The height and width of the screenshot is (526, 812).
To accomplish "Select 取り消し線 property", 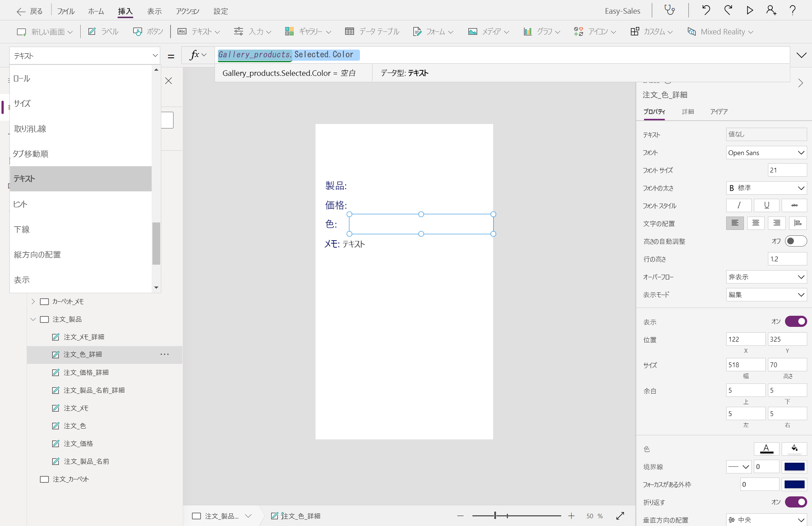I will point(81,129).
